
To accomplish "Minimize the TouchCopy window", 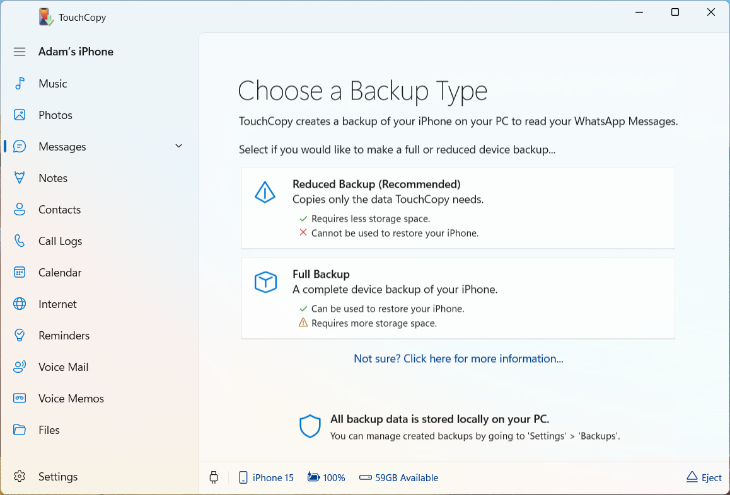I will [x=639, y=13].
